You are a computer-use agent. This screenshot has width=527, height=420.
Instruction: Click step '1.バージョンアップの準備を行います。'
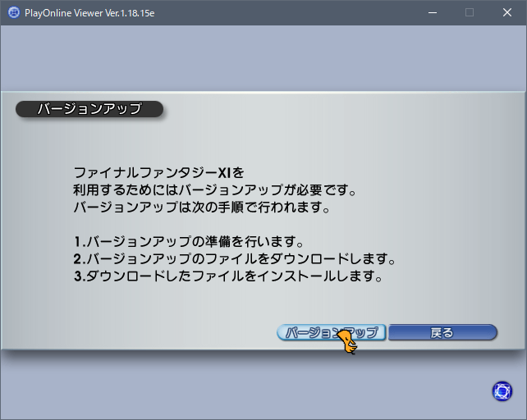[189, 242]
